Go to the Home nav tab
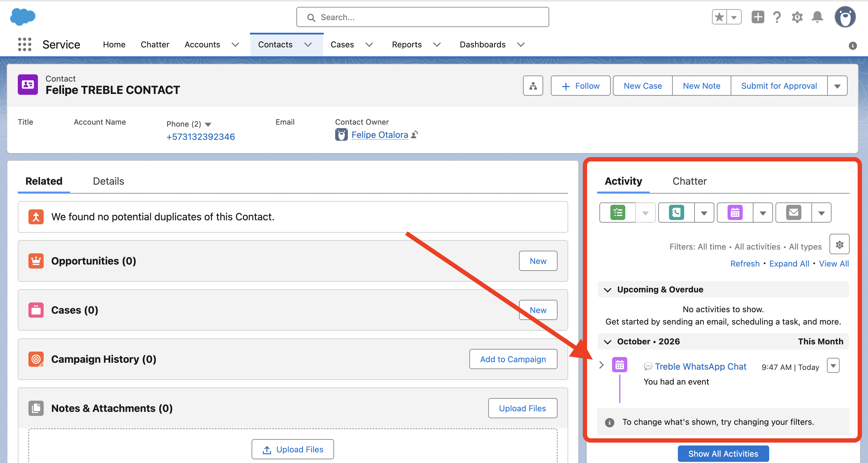Screen dimensions: 868x463 coord(114,45)
